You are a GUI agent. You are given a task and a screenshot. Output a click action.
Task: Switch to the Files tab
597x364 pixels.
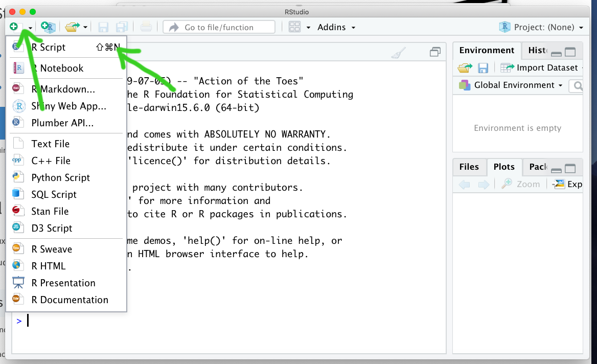click(469, 167)
